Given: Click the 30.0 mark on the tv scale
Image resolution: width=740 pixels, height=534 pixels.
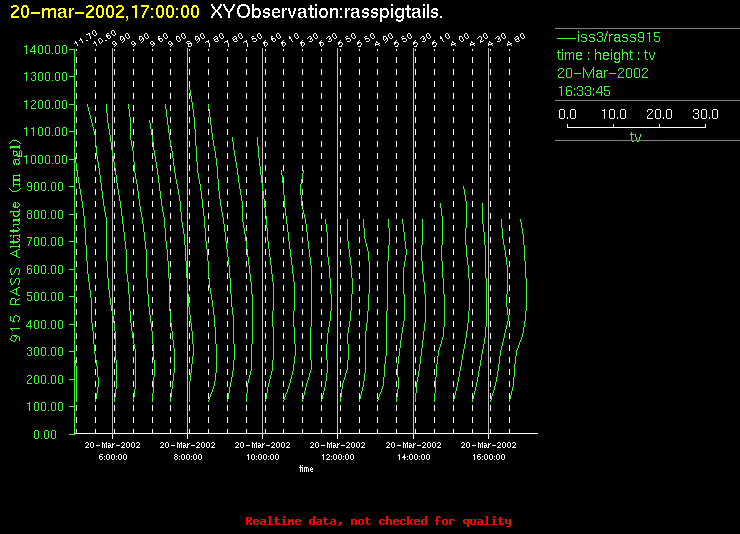Looking at the screenshot, I should (706, 115).
